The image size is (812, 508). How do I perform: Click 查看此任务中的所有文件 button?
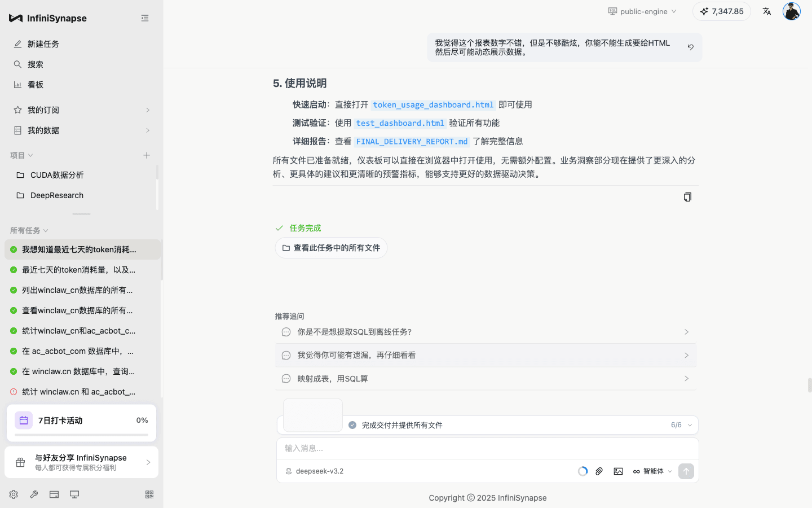click(x=331, y=247)
